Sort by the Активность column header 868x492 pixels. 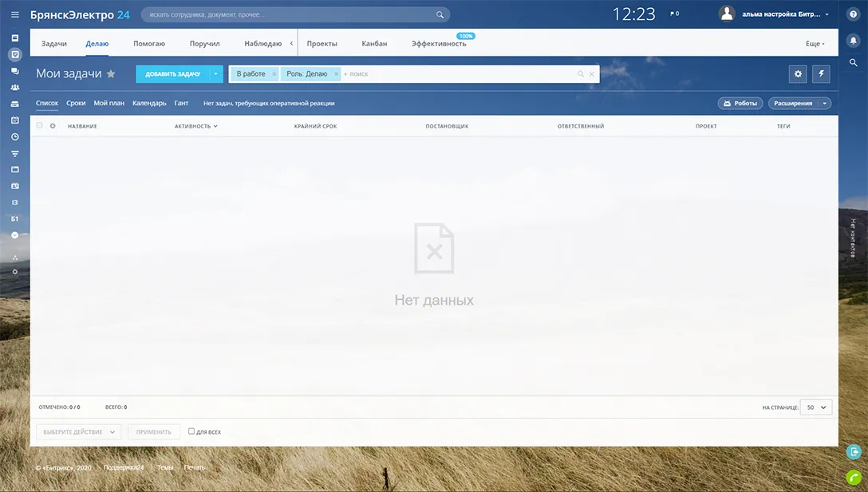(x=196, y=126)
